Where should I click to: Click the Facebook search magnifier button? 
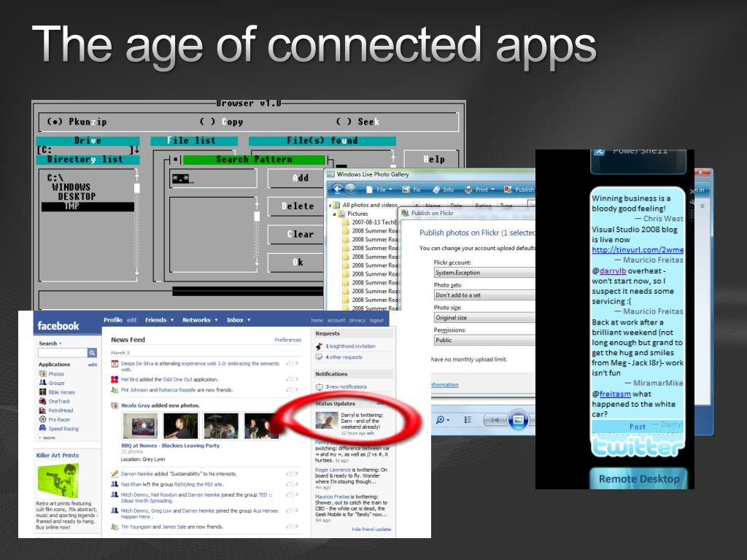click(x=92, y=352)
